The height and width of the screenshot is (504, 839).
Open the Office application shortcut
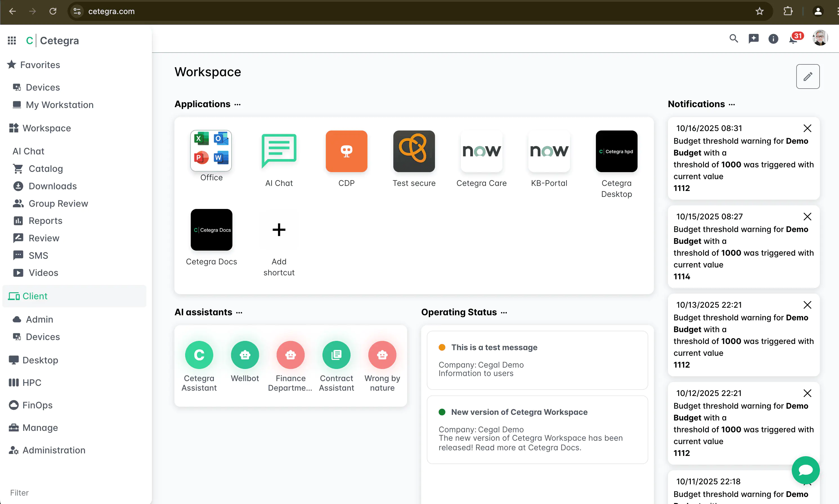(x=211, y=151)
